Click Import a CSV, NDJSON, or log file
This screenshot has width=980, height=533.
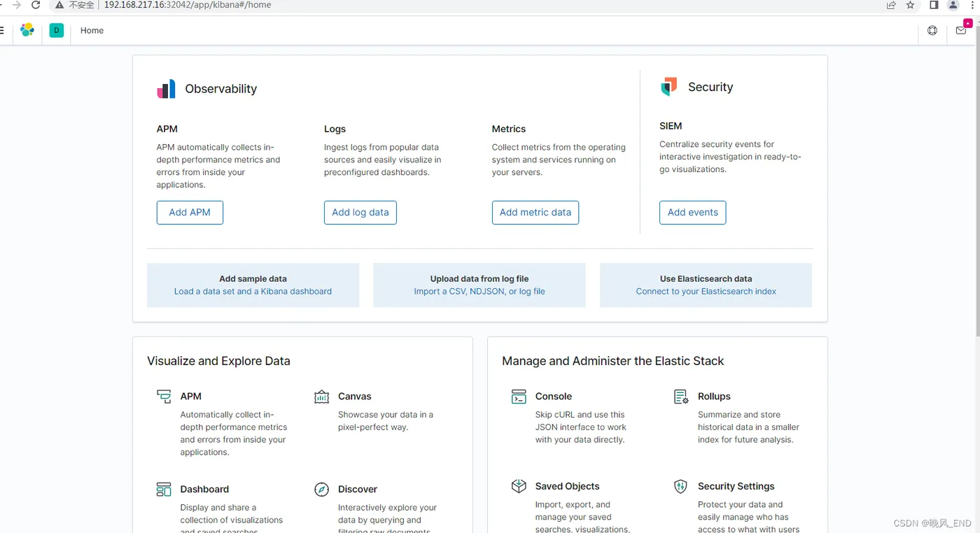pyautogui.click(x=479, y=291)
